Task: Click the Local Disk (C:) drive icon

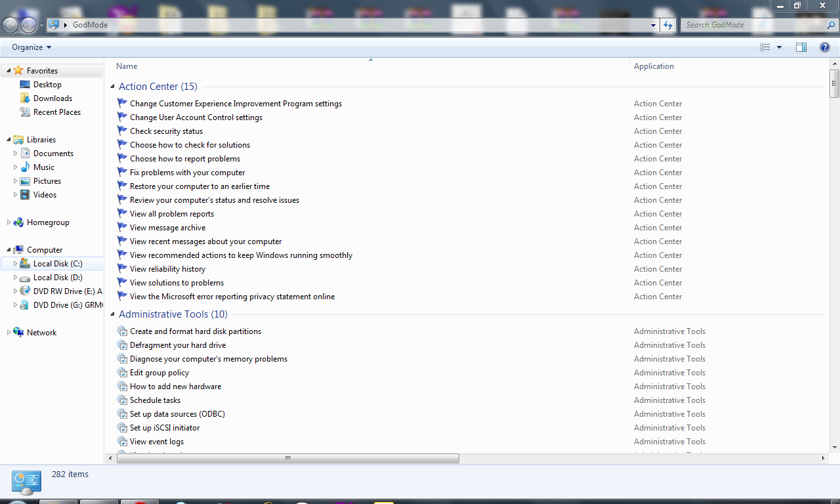Action: tap(25, 263)
